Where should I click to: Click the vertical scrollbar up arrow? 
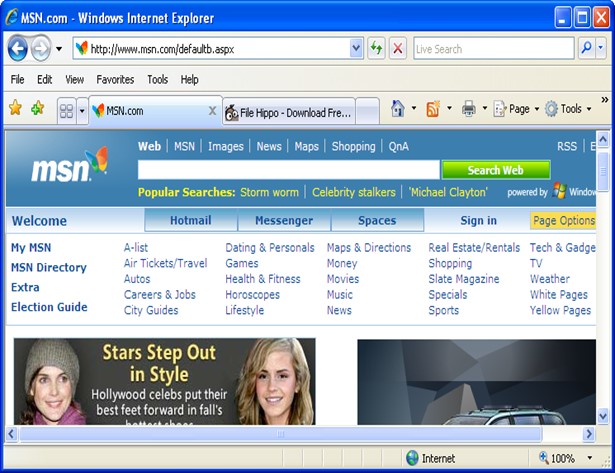(x=603, y=138)
